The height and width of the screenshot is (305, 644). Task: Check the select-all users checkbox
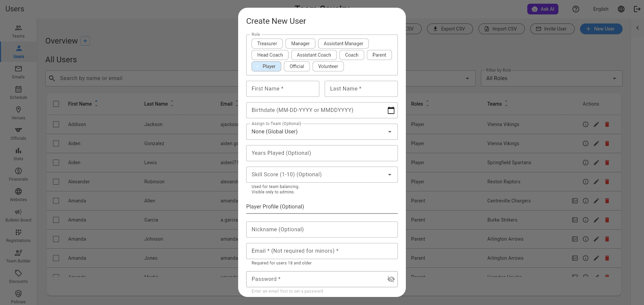[56, 104]
